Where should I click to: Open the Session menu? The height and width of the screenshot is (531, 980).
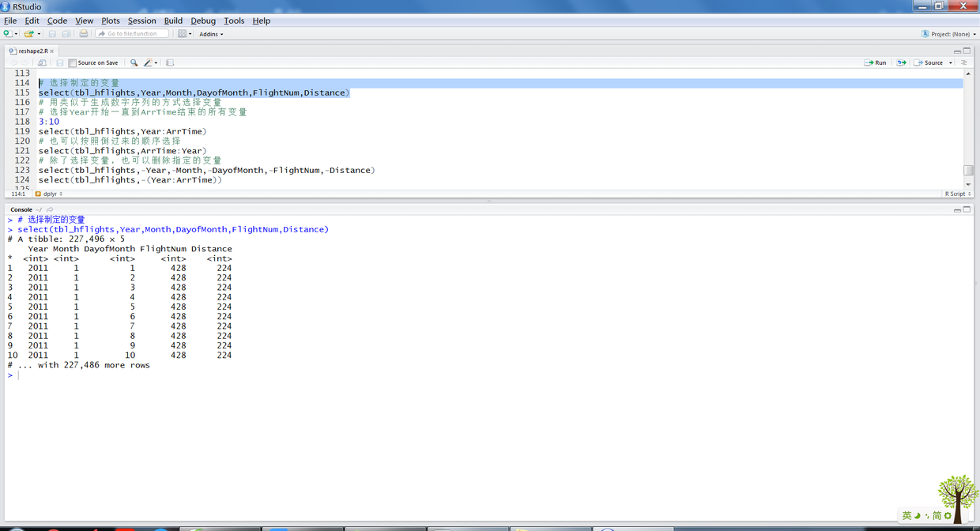141,21
